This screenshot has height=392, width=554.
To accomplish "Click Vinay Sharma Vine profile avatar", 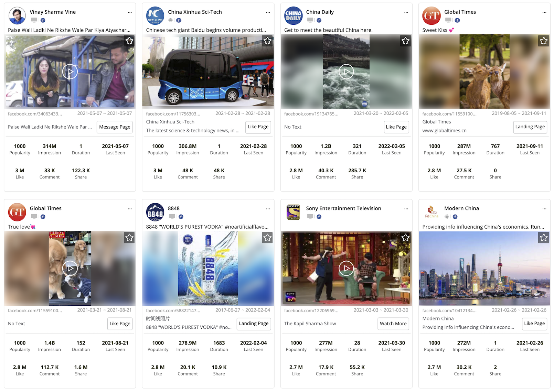I will click(17, 15).
